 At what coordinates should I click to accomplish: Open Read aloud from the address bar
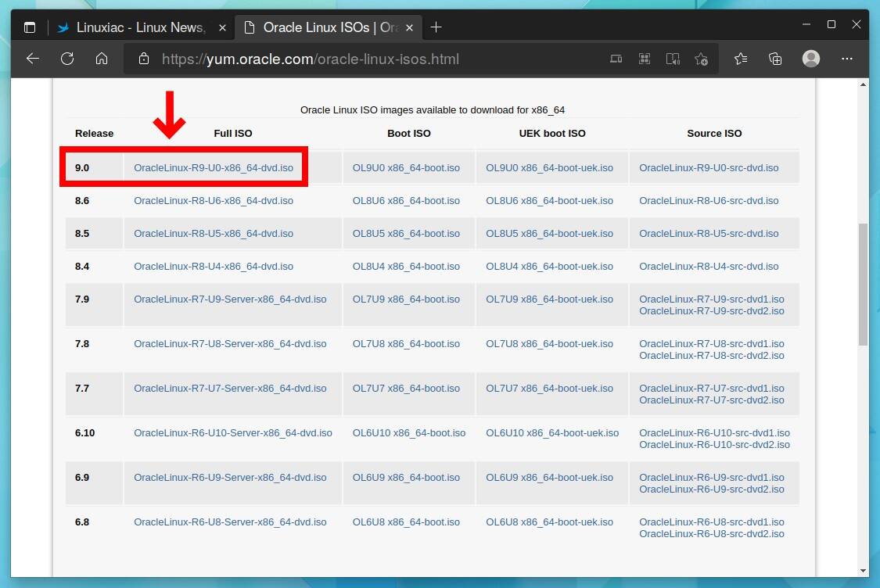pos(673,59)
